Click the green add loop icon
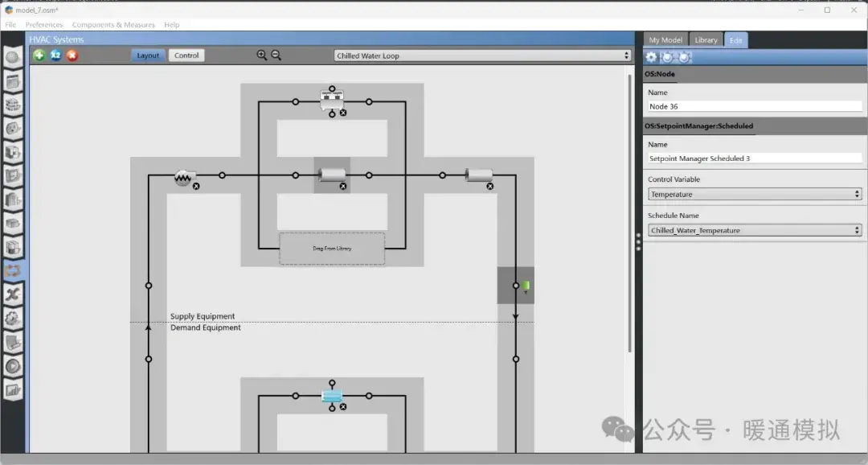Screen dimensions: 868x465 (39, 55)
